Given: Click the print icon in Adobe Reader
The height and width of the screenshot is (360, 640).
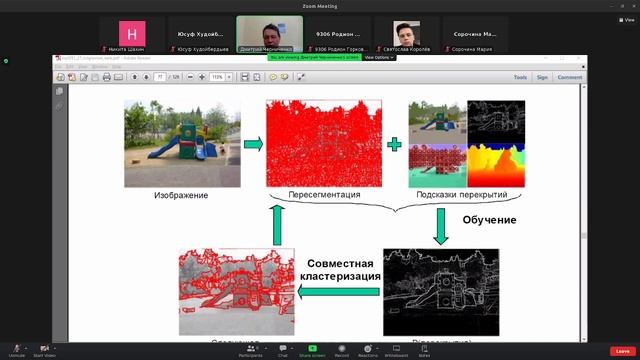Looking at the screenshot, I should (107, 77).
